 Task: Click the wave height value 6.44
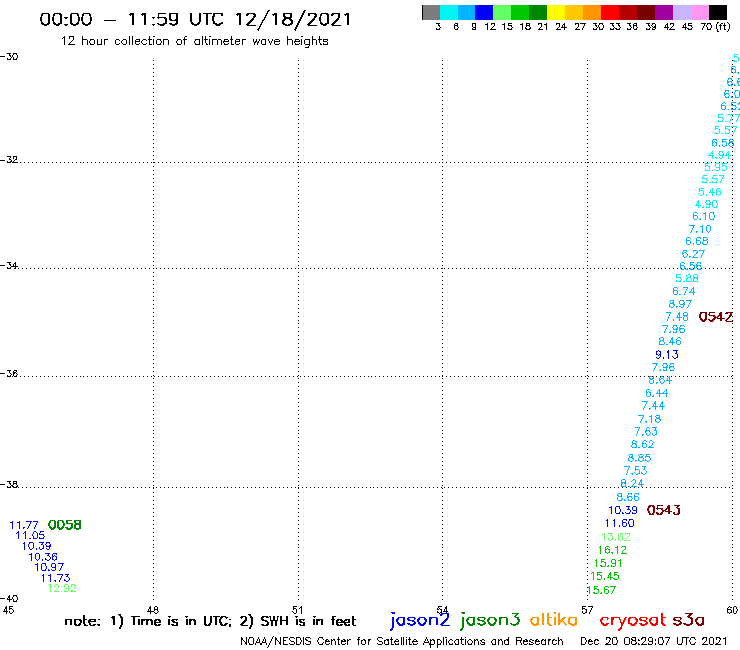[656, 392]
